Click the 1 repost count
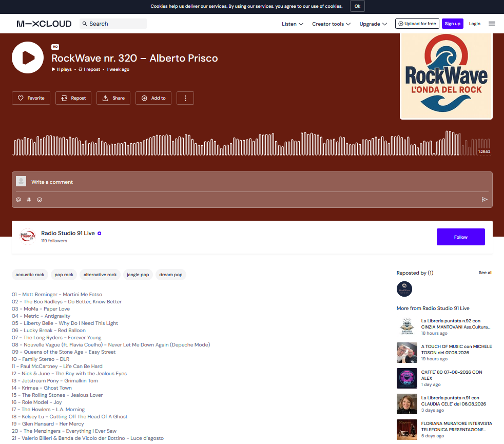Viewport: 504px width, 444px height. point(89,69)
